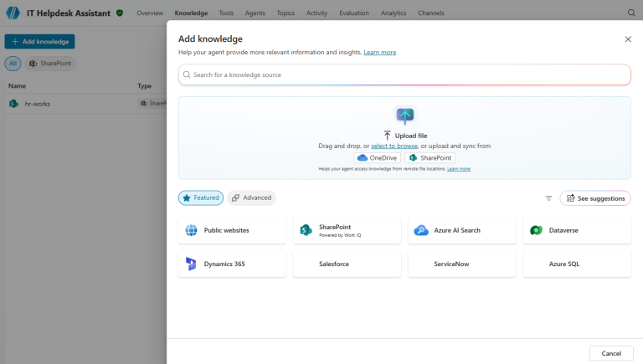Screen dimensions: 643x364
Task: Go to the Agents tab
Action: (255, 13)
